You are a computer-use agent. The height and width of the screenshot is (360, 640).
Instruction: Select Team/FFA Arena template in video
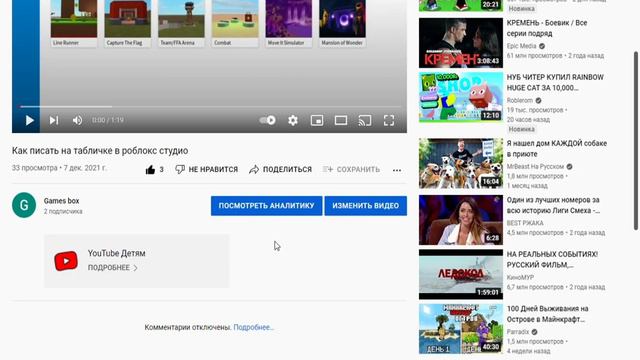pyautogui.click(x=181, y=23)
